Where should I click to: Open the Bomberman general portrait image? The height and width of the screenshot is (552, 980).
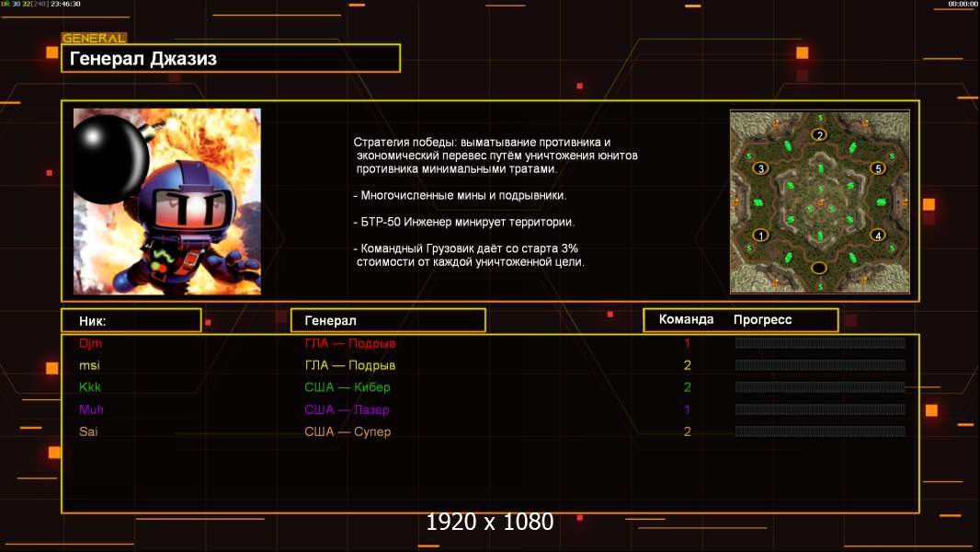point(167,201)
